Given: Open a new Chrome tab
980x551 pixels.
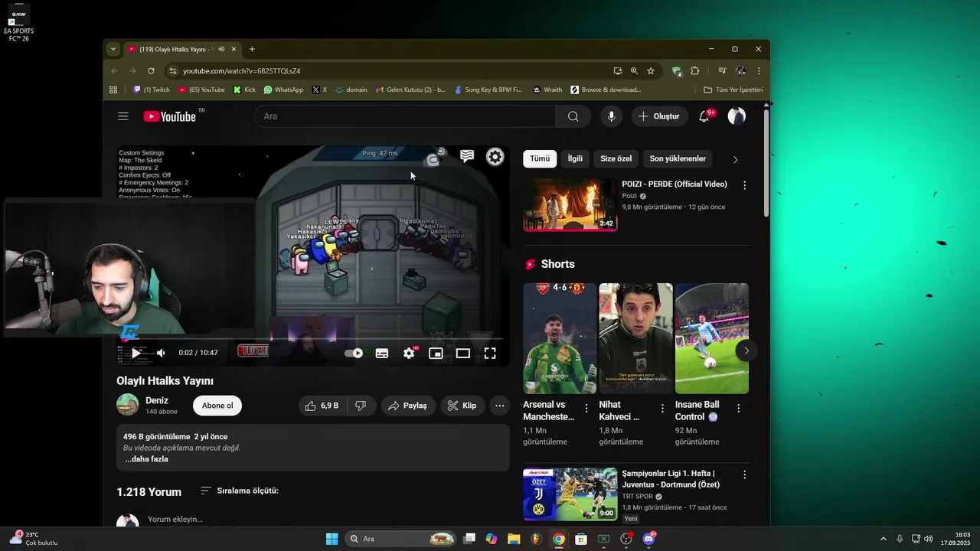Looking at the screenshot, I should click(252, 49).
